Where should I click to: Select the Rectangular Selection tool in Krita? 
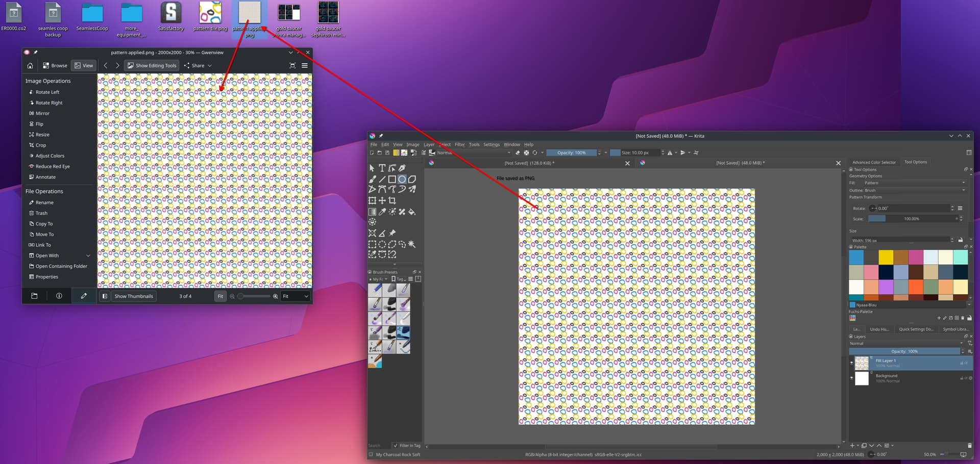(x=372, y=244)
